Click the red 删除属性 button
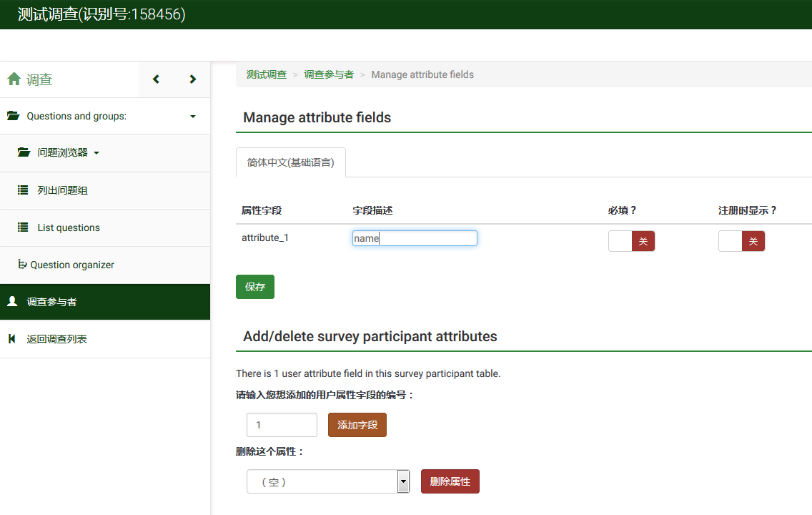This screenshot has height=515, width=812. pyautogui.click(x=450, y=481)
